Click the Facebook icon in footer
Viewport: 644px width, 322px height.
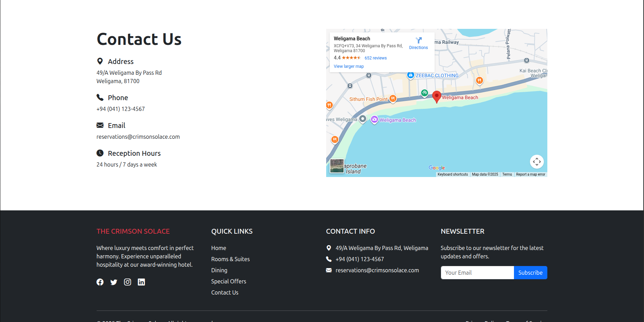tap(100, 282)
